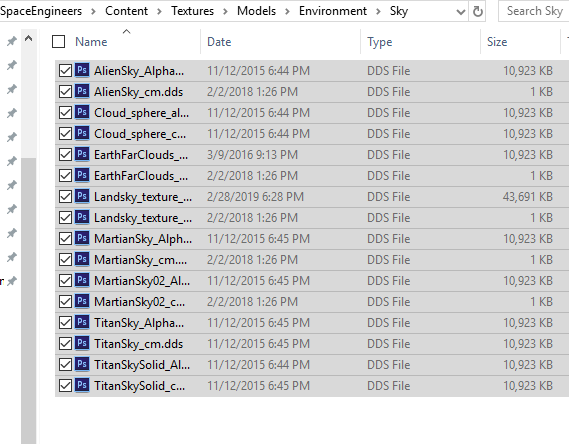569x444 pixels.
Task: Refresh the Sky folder view
Action: pyautogui.click(x=478, y=12)
